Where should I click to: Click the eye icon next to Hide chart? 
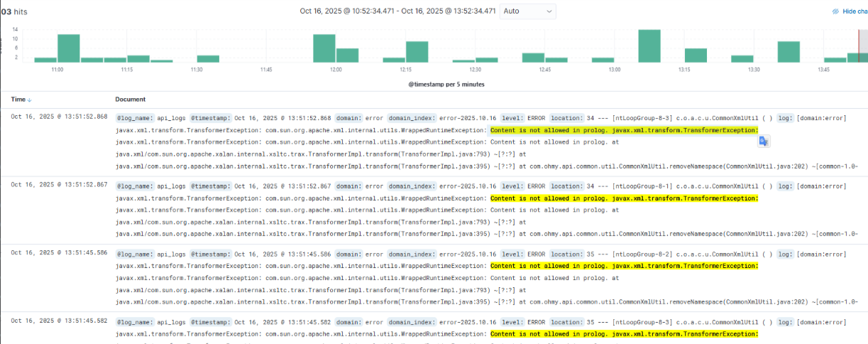pyautogui.click(x=836, y=11)
